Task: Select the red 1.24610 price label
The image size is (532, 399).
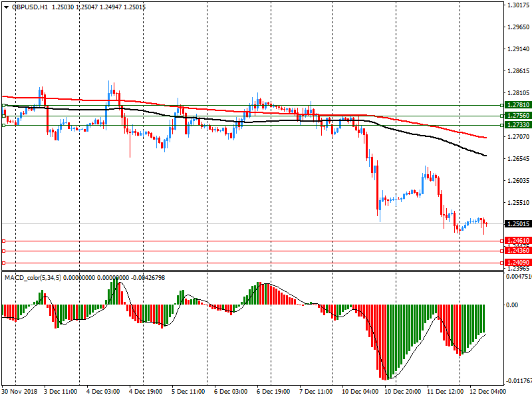Action: 517,241
